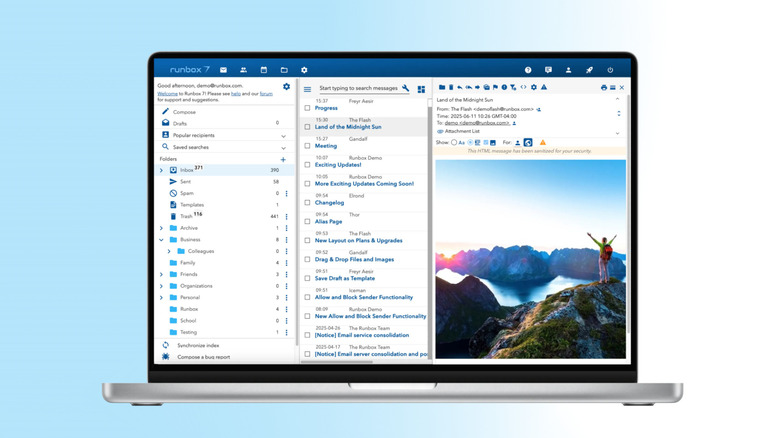Expand the Colleagues subfolder
Screen dimensions: 780x438
coord(169,251)
